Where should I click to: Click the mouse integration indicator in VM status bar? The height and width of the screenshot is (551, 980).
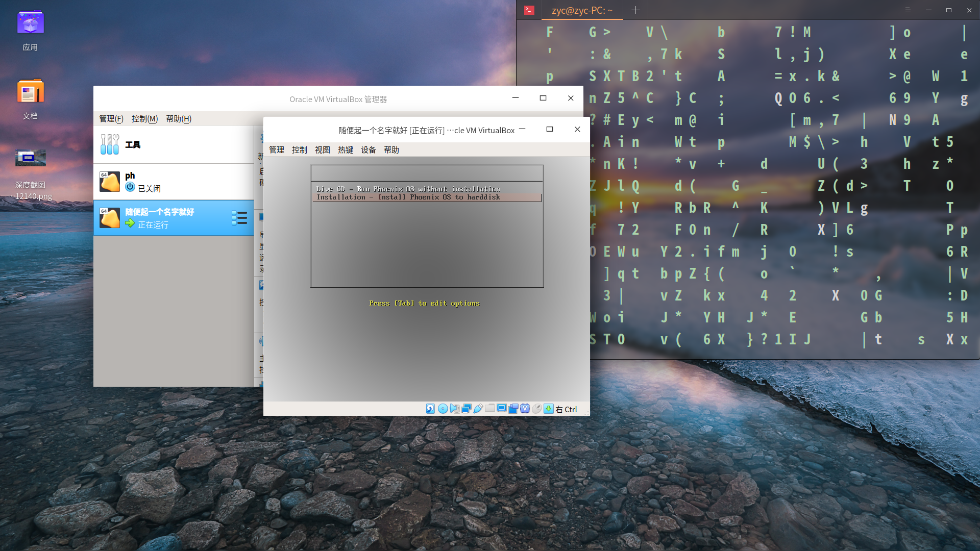[536, 409]
